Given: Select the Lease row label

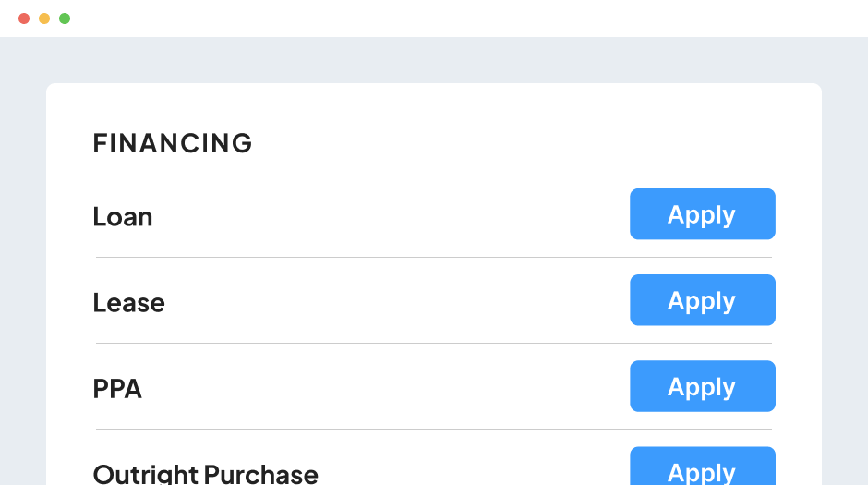Looking at the screenshot, I should tap(128, 303).
